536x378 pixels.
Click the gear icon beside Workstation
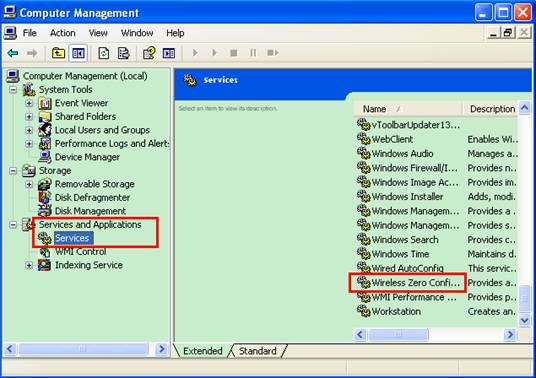pos(364,311)
